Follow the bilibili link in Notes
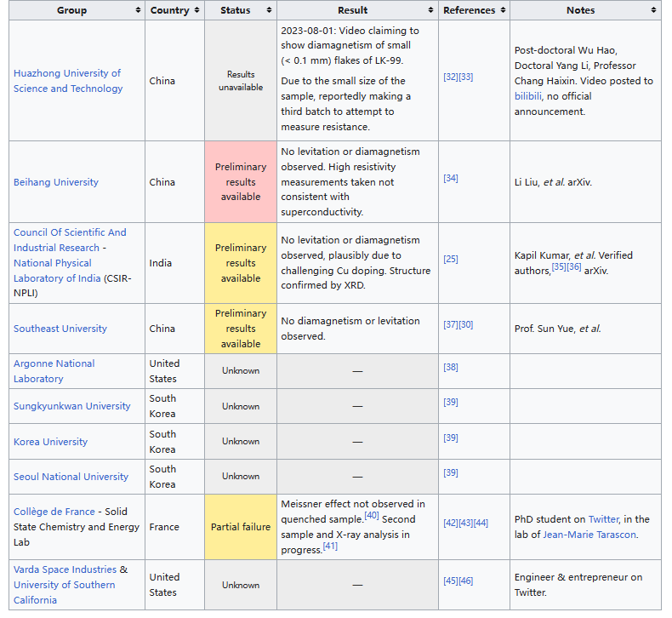Image resolution: width=672 pixels, height=618 pixels. 528,96
